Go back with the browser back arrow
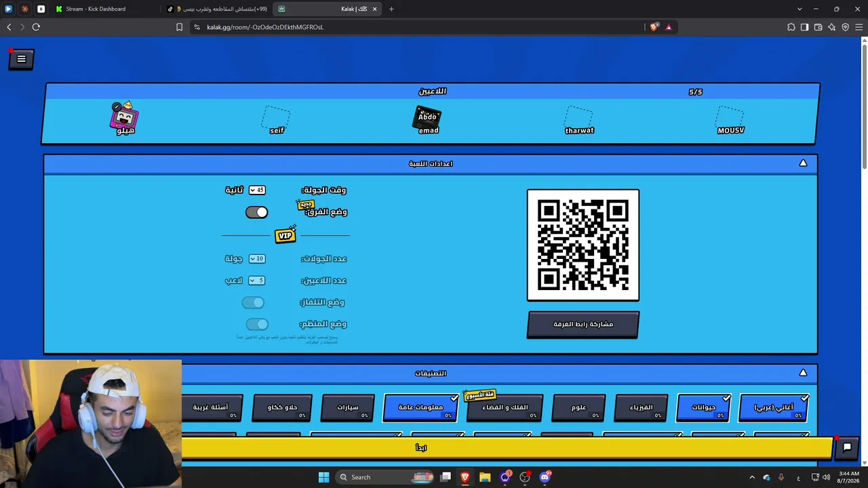The image size is (868, 488). click(9, 27)
